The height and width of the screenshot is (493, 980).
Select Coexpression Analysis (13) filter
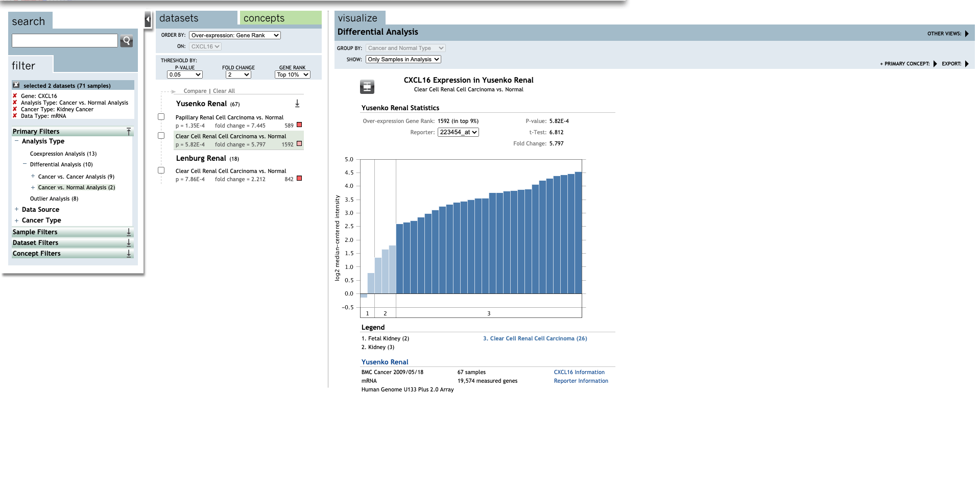63,154
